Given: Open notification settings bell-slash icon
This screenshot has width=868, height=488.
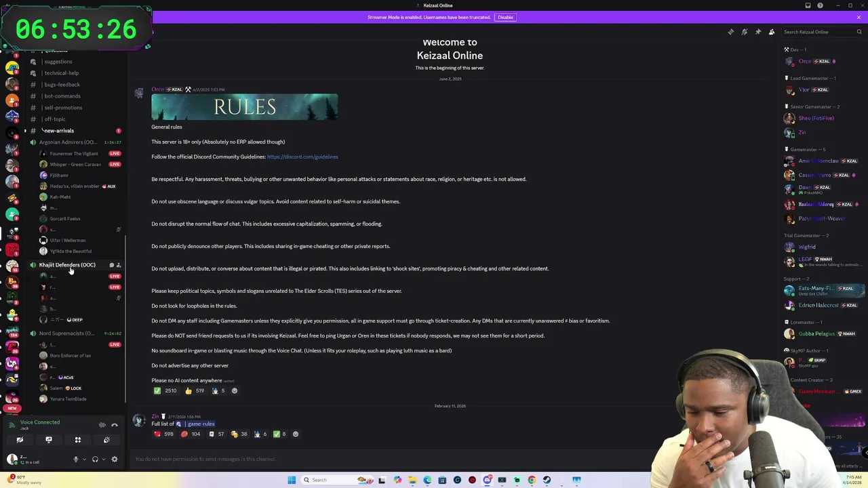Looking at the screenshot, I should pyautogui.click(x=745, y=32).
